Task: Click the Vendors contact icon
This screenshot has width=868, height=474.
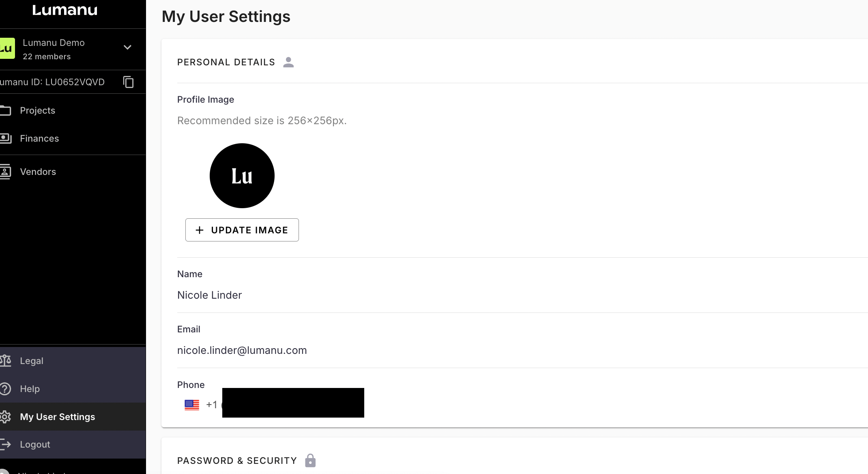Action: click(x=6, y=172)
